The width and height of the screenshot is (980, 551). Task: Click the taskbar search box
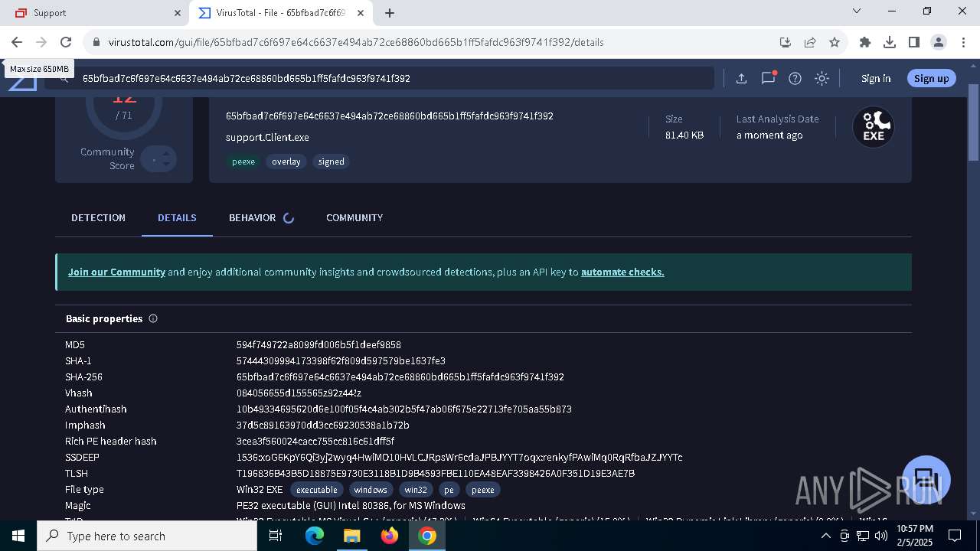pos(147,536)
